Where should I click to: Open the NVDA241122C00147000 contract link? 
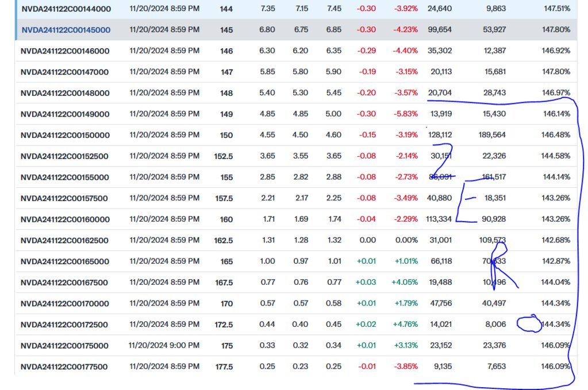click(x=64, y=72)
